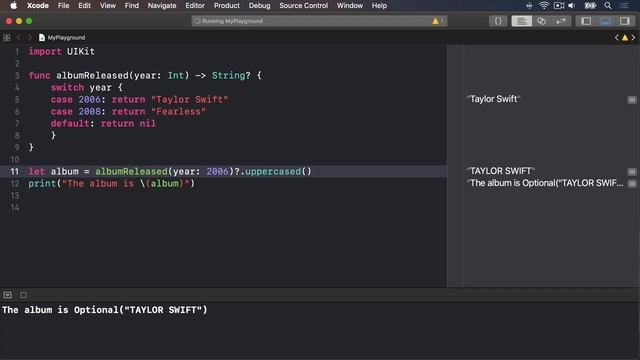The height and width of the screenshot is (360, 640).
Task: Open the Apple menu
Action: tap(13, 5)
